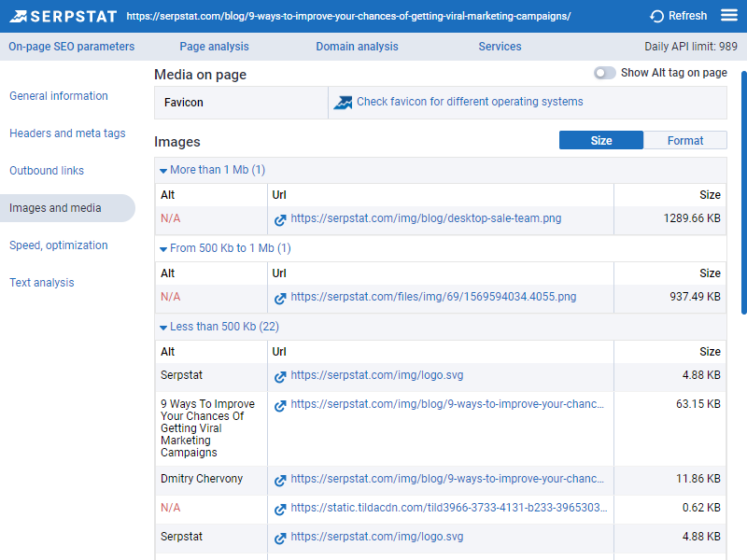This screenshot has width=747, height=560.
Task: Click the N/A alt in 937.49 KB row
Action: 171,297
